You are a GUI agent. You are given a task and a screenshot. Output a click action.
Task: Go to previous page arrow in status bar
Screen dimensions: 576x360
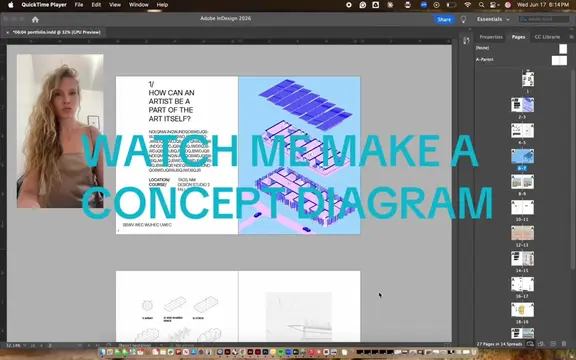pos(41,345)
